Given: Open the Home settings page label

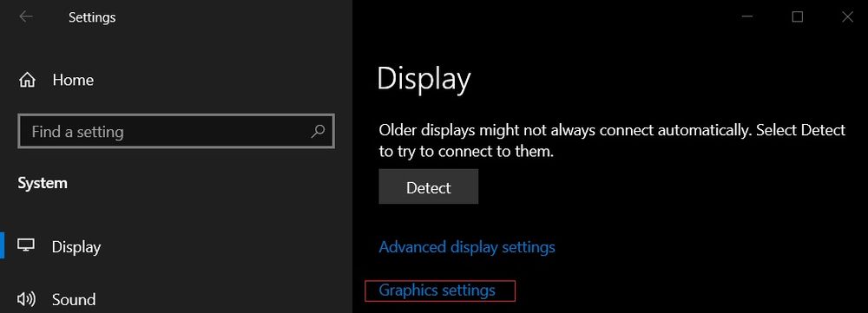Looking at the screenshot, I should pyautogui.click(x=73, y=80).
